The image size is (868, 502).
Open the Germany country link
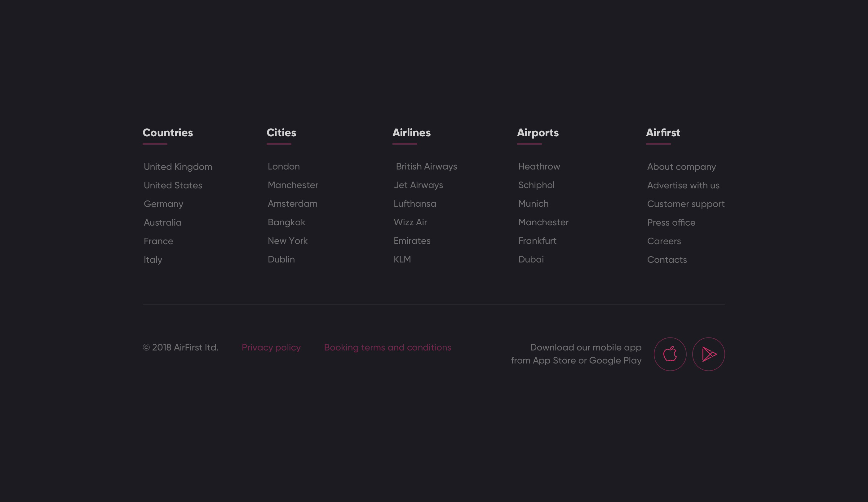click(163, 204)
